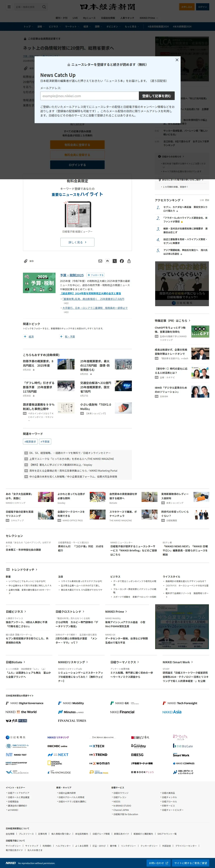The height and width of the screenshot is (868, 215).
Task: Toggle フォローする for 予算・税制2025
Action: point(96,275)
